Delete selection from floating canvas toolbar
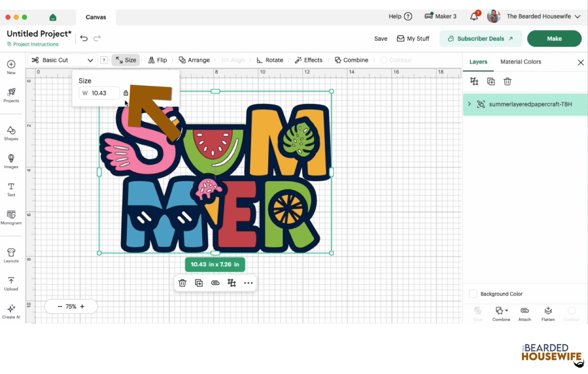588x374 pixels. point(182,283)
